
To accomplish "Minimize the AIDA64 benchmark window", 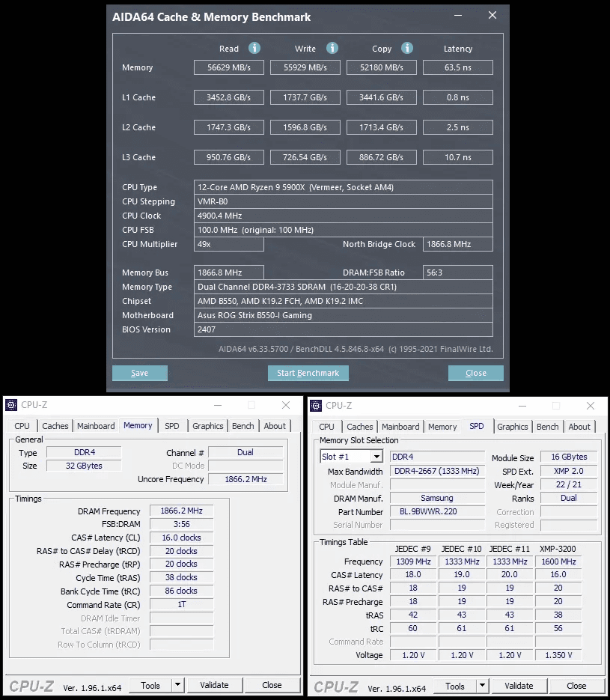I will pos(458,15).
